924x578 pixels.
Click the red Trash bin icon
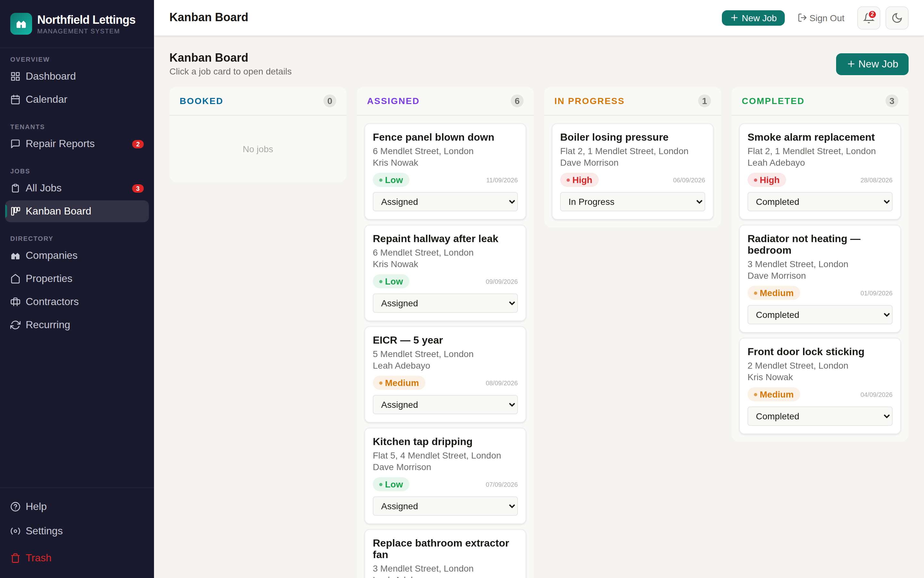click(x=15, y=558)
